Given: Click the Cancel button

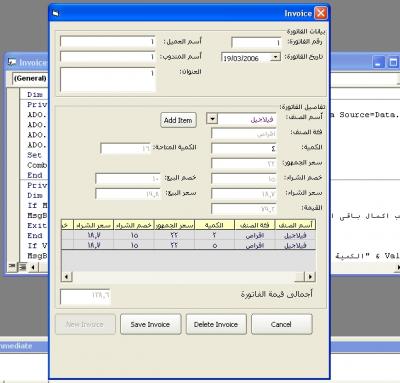Looking at the screenshot, I should click(x=281, y=324).
